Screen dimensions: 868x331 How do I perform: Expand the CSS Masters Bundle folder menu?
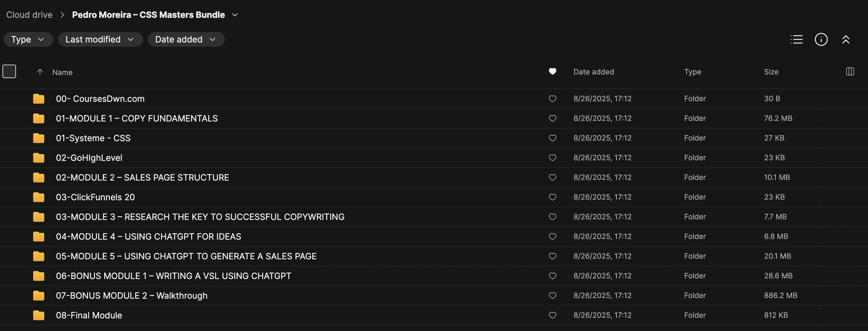pos(235,15)
